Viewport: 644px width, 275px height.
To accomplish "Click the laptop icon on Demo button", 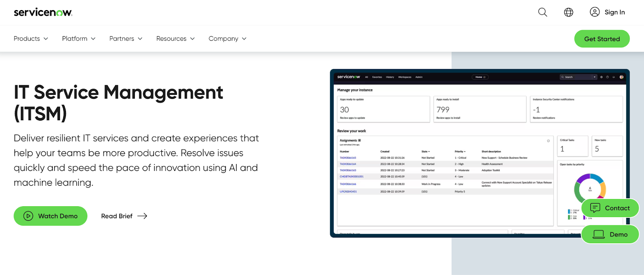I will point(599,234).
